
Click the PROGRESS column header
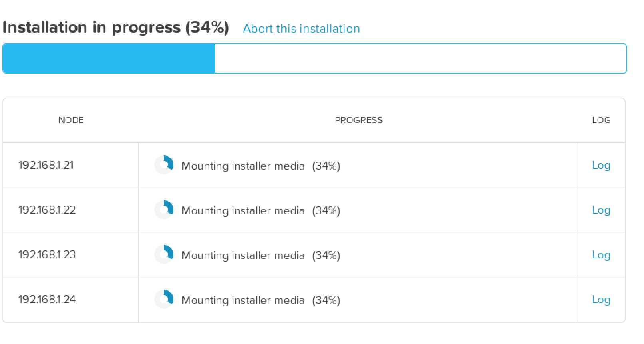coord(358,120)
